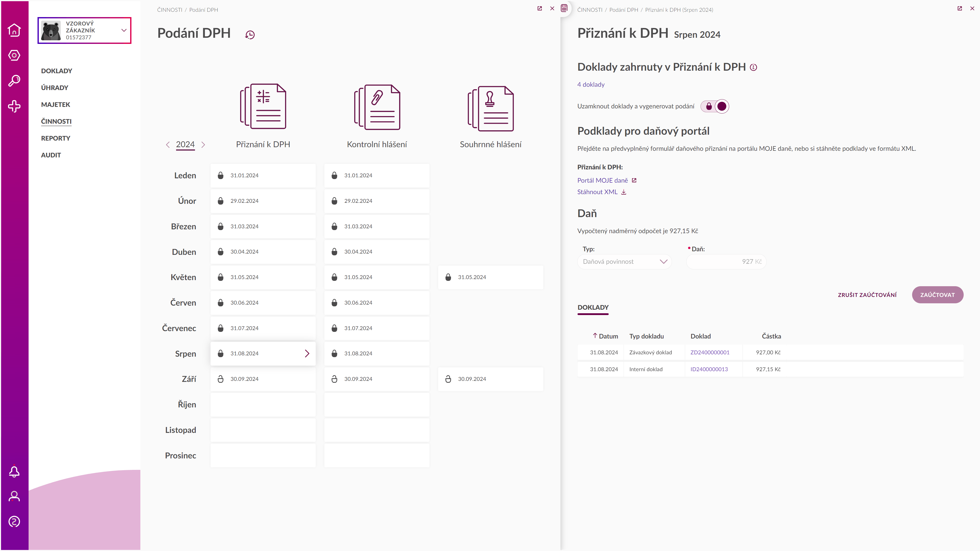This screenshot has width=980, height=551.
Task: Open REPORTY in the left menu
Action: pyautogui.click(x=56, y=139)
